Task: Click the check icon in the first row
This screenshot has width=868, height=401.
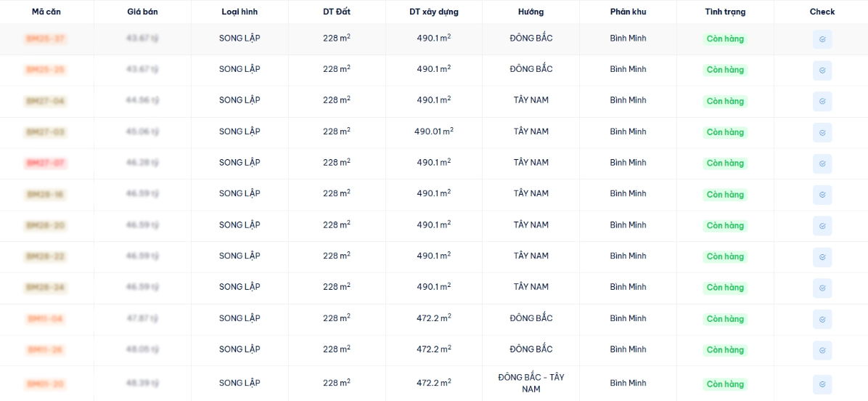Action: (822, 39)
